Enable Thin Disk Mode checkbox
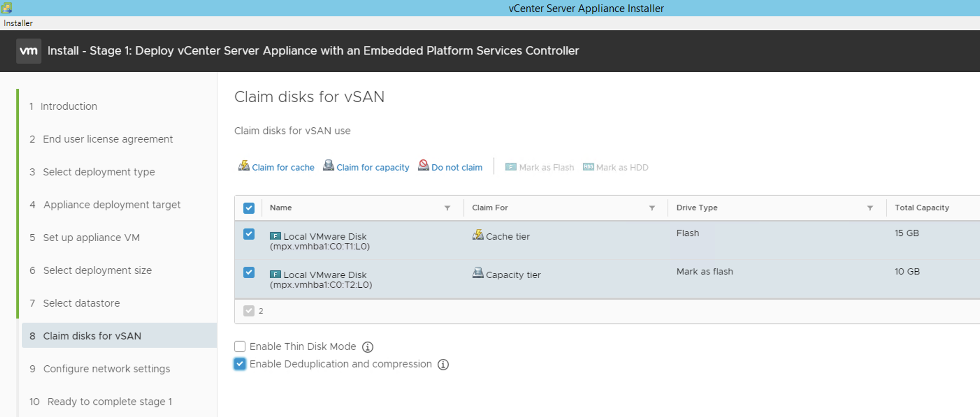This screenshot has height=417, width=980. tap(240, 347)
